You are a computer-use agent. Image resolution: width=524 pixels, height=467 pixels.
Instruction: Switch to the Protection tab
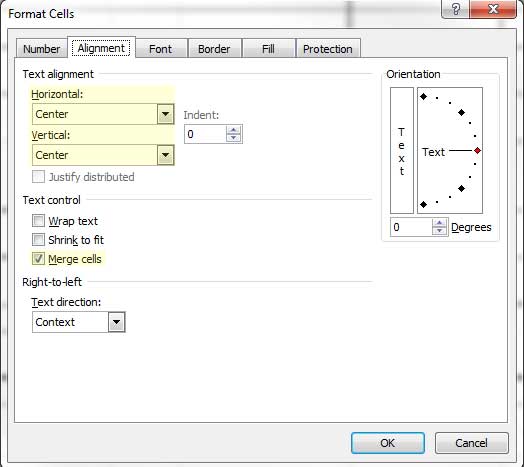point(328,49)
